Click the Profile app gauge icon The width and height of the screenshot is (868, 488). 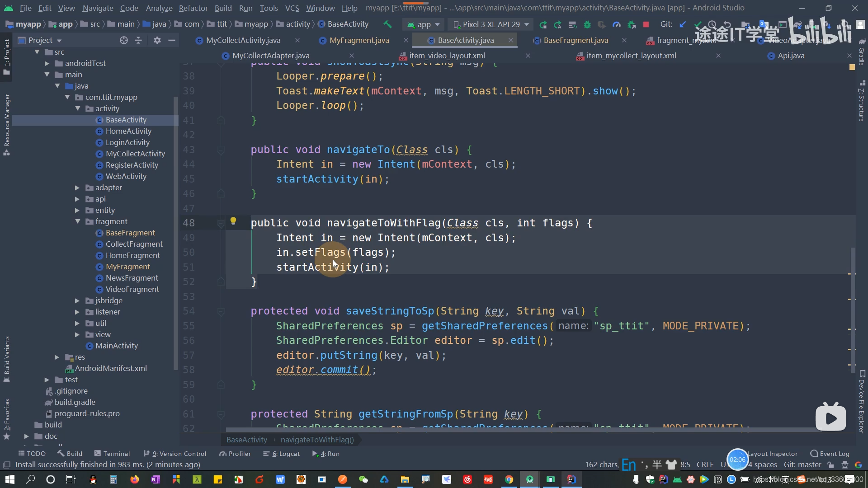617,24
